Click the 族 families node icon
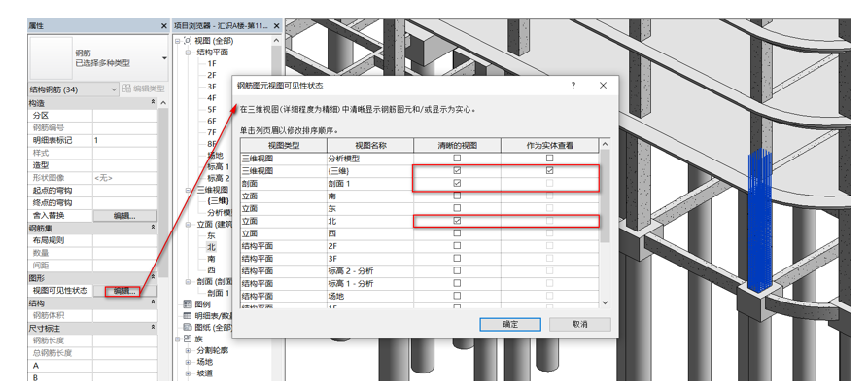Image resolution: width=868 pixels, height=391 pixels. pos(189,339)
